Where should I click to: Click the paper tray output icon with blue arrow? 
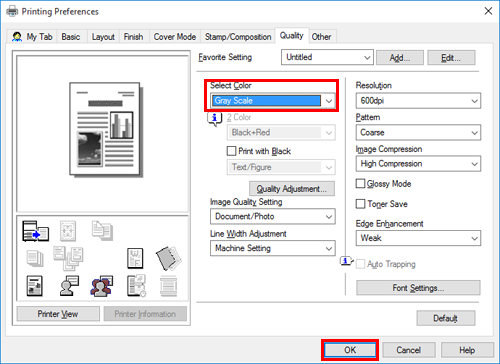[35, 231]
